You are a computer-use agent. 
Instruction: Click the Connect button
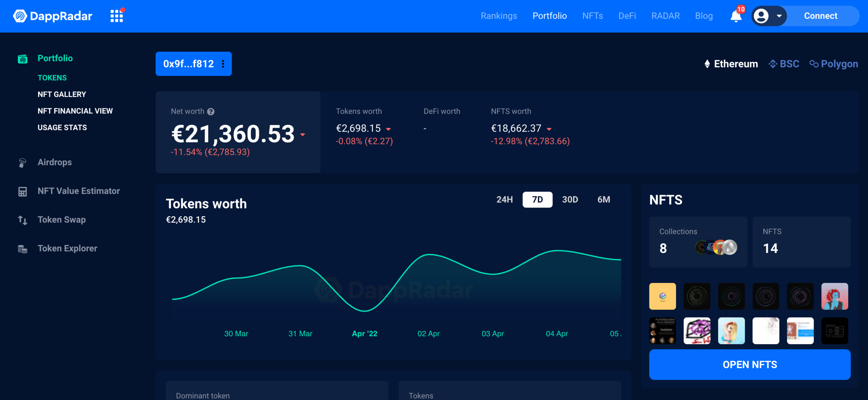pyautogui.click(x=820, y=16)
